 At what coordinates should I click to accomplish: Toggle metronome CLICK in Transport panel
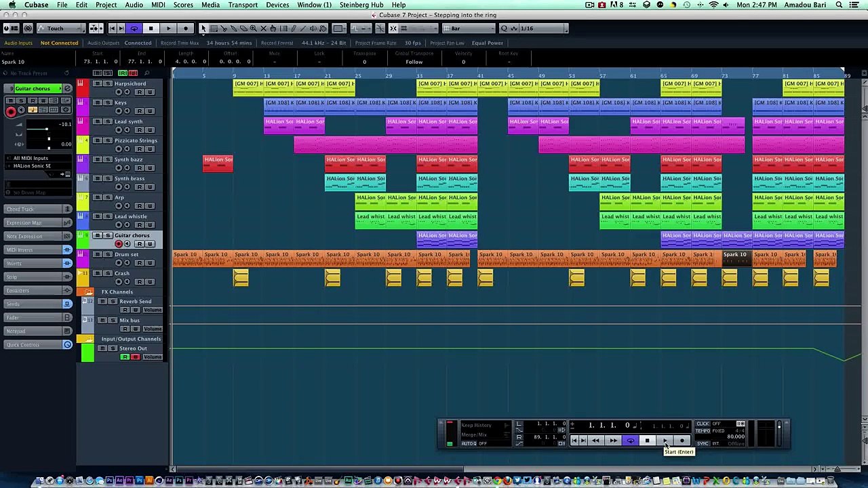(x=703, y=424)
